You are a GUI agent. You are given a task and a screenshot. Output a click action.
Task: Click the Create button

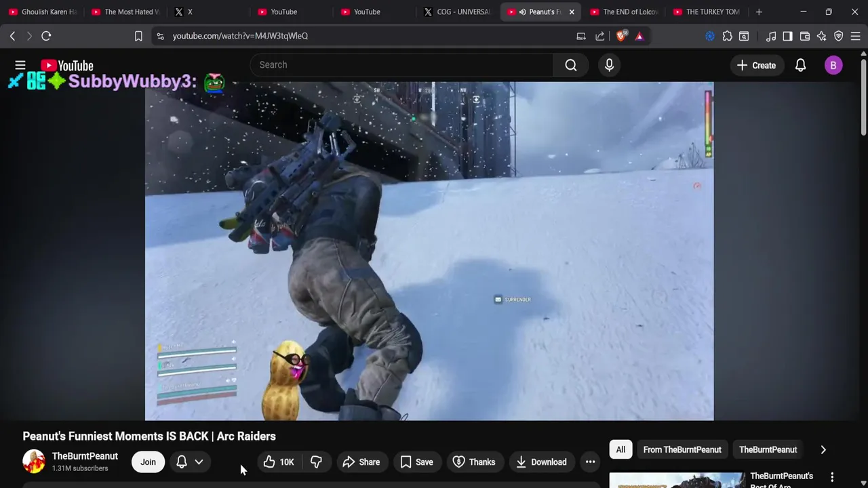(x=756, y=65)
